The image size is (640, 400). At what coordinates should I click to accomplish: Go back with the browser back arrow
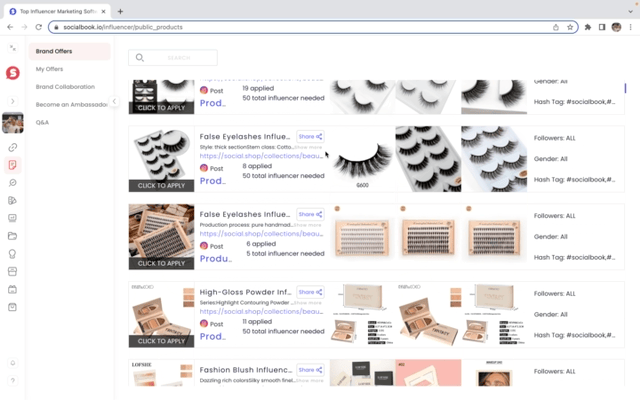tap(10, 27)
